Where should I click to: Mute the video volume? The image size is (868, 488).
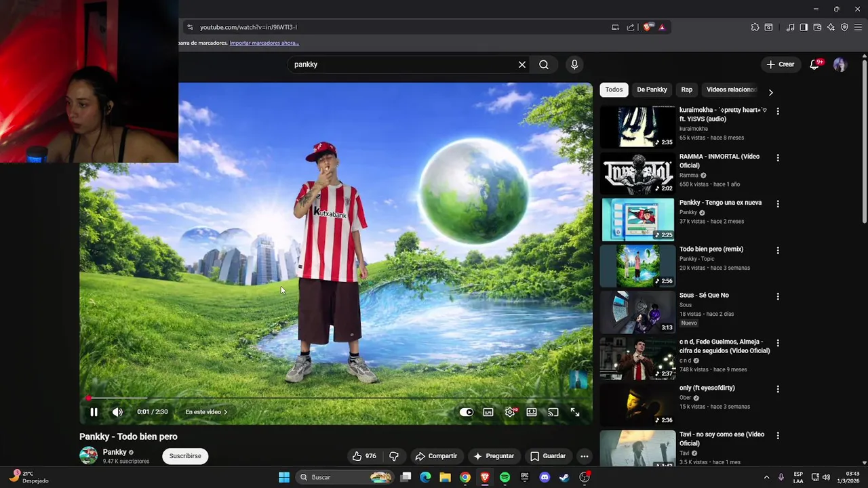[117, 412]
